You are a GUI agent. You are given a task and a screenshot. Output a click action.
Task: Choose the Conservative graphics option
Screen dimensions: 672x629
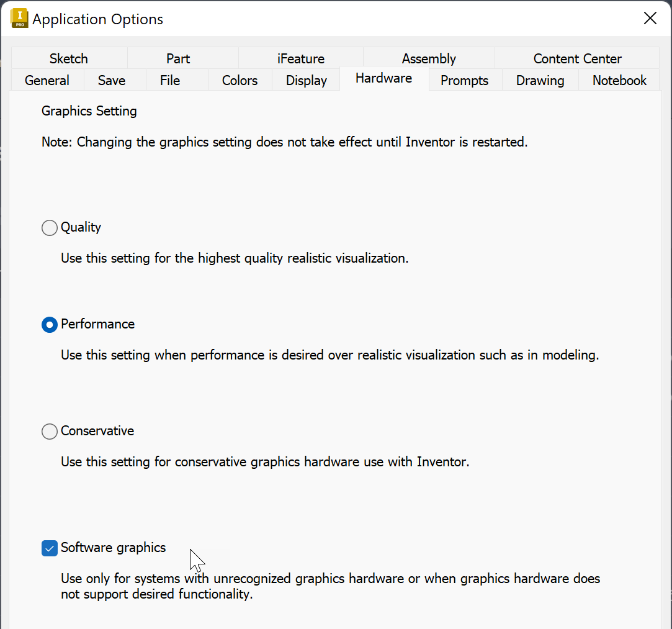click(50, 432)
